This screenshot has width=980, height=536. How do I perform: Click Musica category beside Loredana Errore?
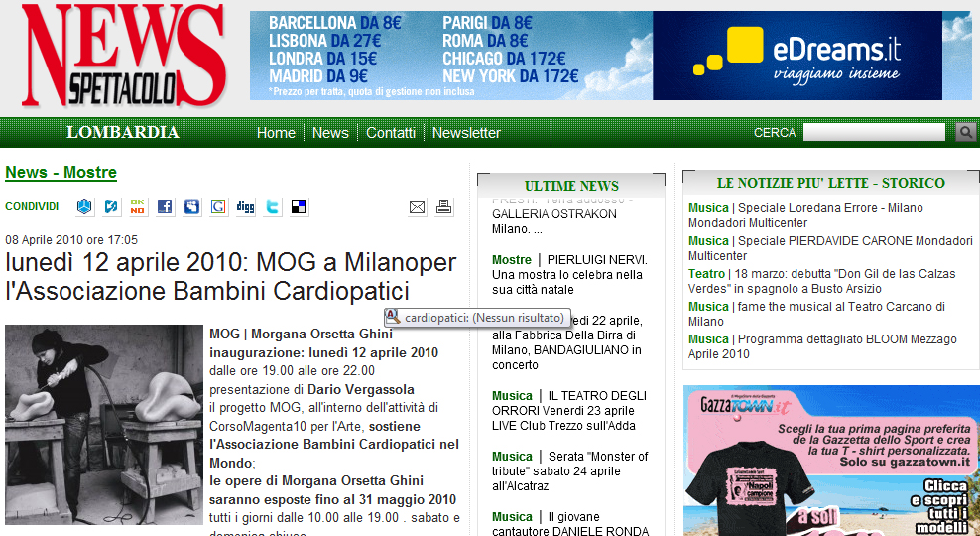(708, 208)
